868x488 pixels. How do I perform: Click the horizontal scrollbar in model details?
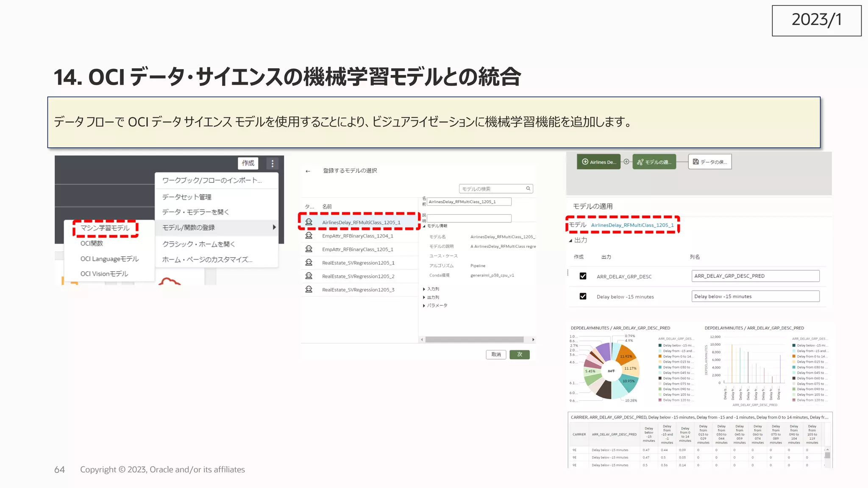point(475,340)
